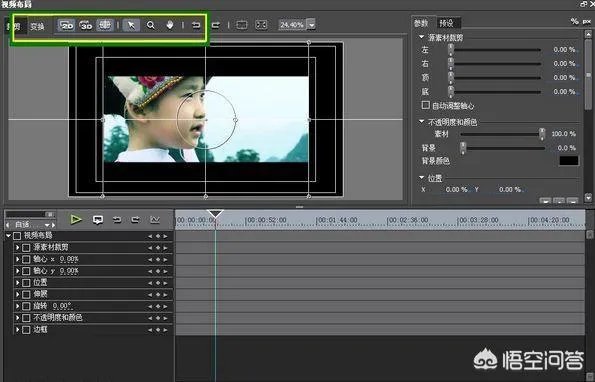The image size is (595, 382).
Task: Switch units to px
Action: tap(587, 22)
